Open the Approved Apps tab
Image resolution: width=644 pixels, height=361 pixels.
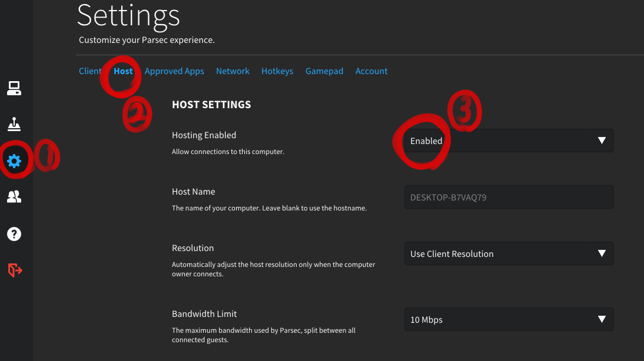[174, 71]
